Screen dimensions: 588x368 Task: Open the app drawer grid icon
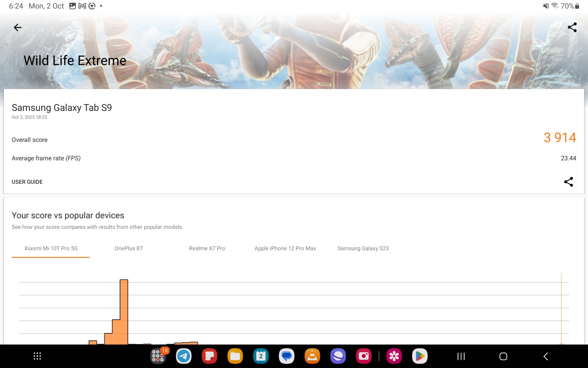(37, 356)
